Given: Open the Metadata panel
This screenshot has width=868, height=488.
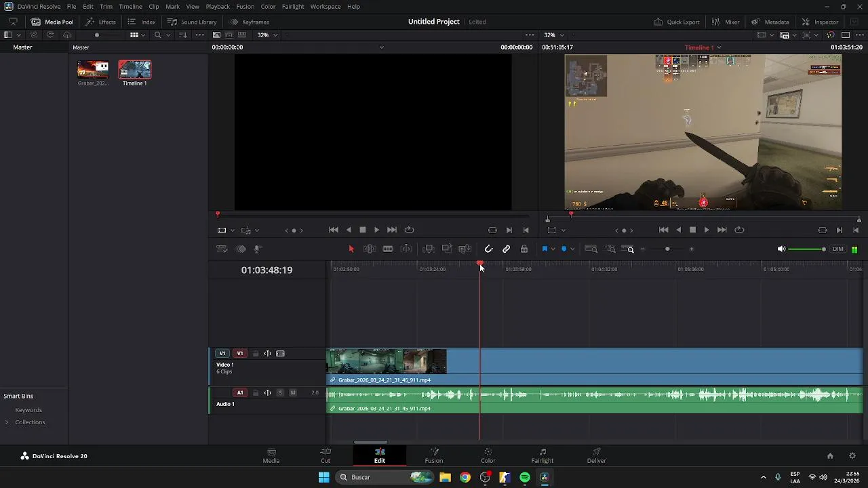Looking at the screenshot, I should click(770, 22).
